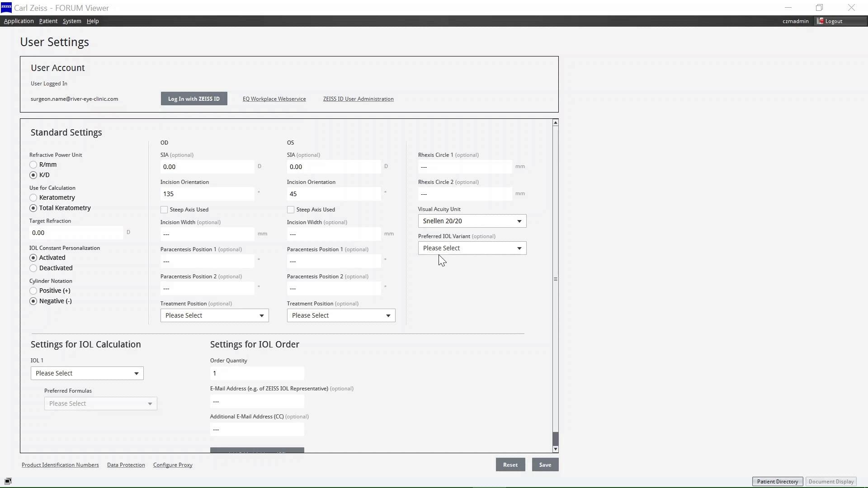Open OS Treatment Position dropdown
Image resolution: width=868 pixels, height=488 pixels.
341,315
